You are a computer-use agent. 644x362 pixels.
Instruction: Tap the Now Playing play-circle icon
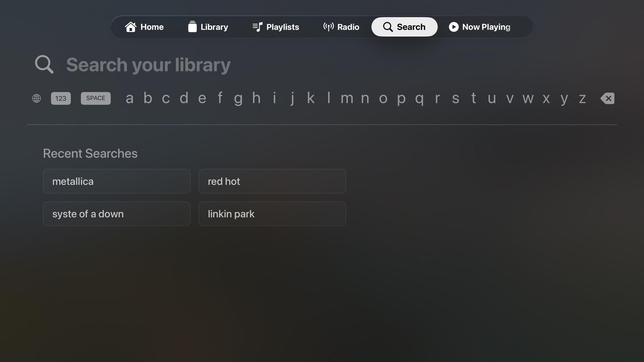click(x=454, y=27)
